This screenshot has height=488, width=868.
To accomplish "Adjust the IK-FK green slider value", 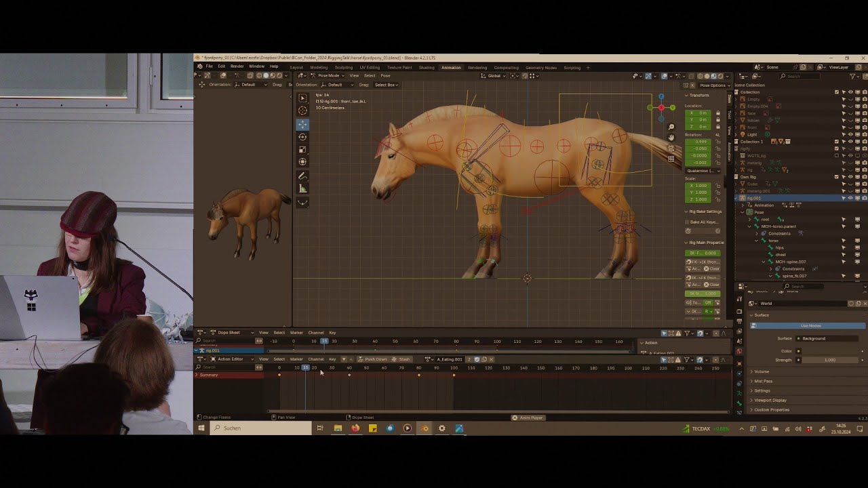I will tap(703, 253).
